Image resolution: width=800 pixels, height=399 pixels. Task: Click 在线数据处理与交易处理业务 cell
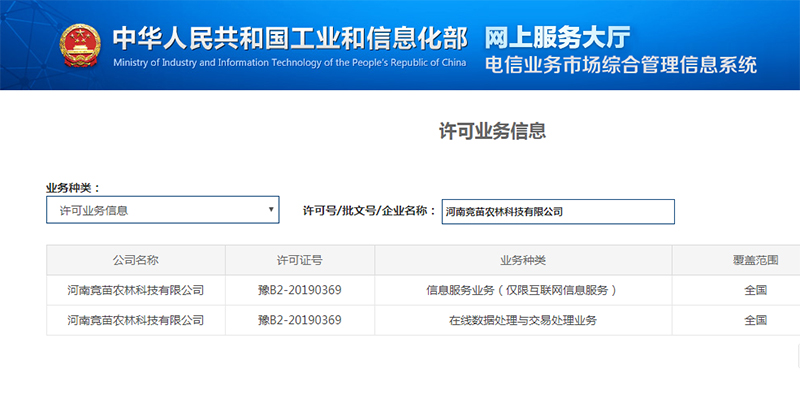pyautogui.click(x=523, y=320)
